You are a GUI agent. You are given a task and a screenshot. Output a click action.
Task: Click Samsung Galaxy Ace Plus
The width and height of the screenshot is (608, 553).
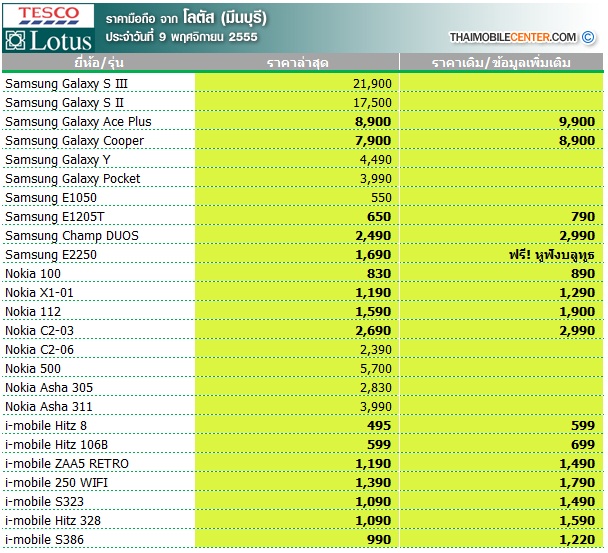click(x=78, y=122)
